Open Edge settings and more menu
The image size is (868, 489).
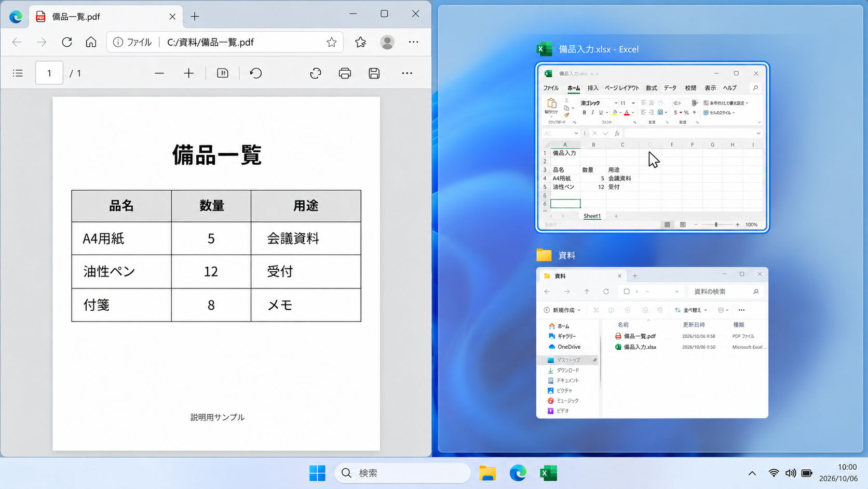(x=414, y=42)
